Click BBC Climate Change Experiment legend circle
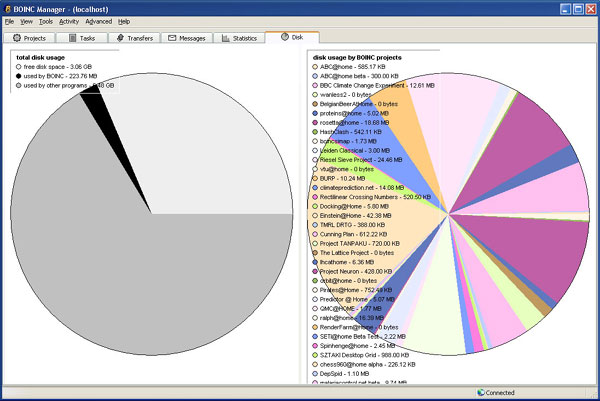The width and height of the screenshot is (600, 401). click(x=315, y=86)
